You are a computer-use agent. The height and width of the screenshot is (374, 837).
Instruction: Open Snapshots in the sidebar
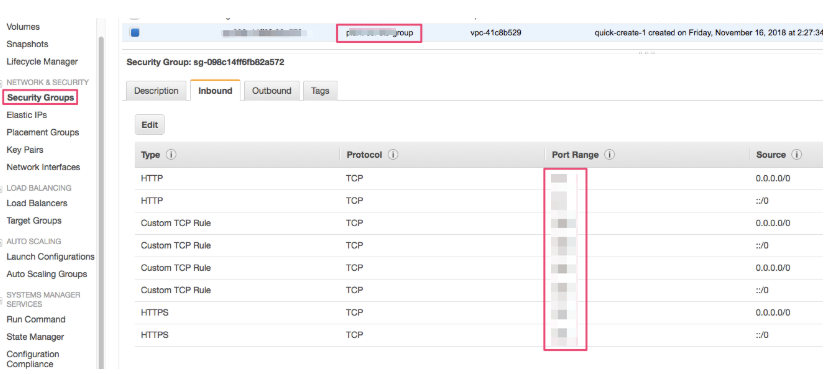(27, 44)
